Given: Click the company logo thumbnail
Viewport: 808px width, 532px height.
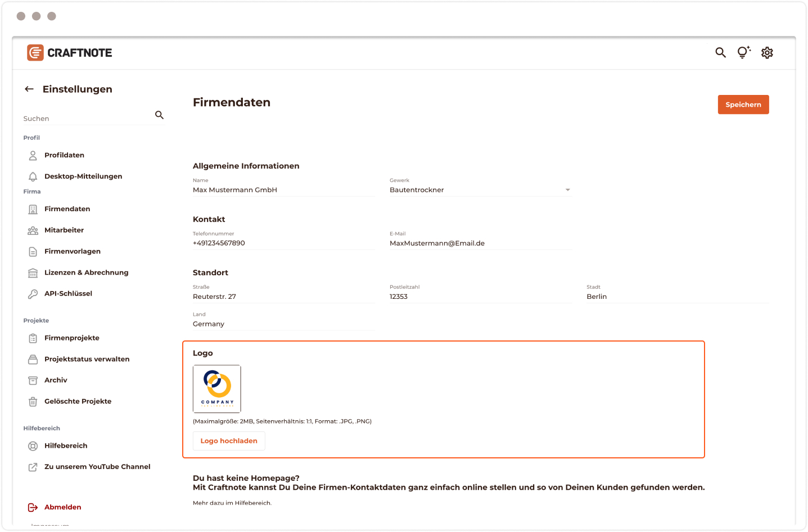Looking at the screenshot, I should tap(217, 389).
